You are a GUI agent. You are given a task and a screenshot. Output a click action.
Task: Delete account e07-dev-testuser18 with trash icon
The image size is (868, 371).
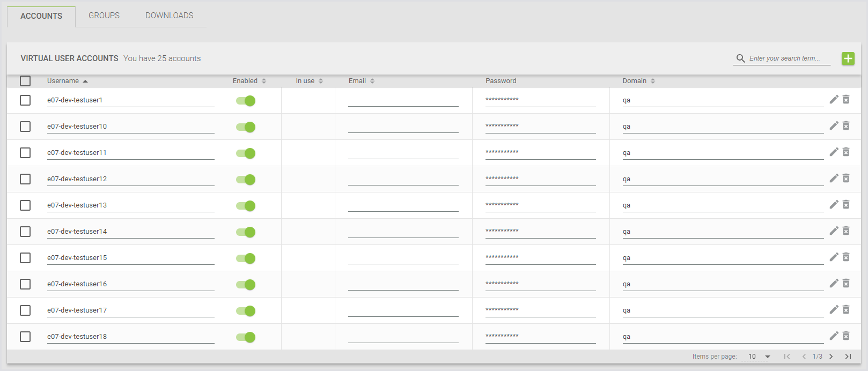click(846, 336)
